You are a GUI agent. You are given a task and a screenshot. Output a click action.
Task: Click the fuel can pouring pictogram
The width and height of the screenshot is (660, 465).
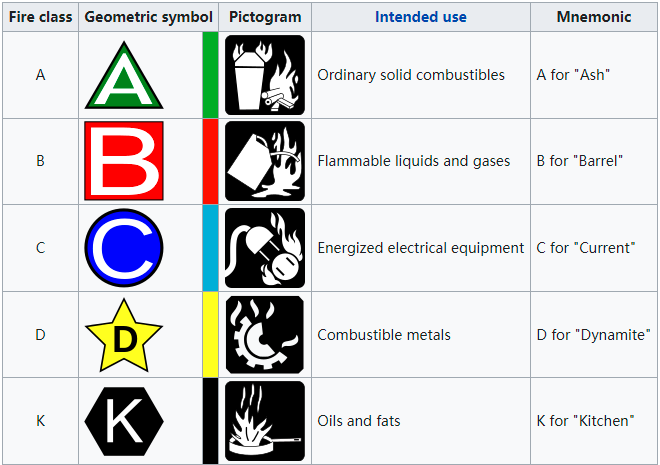point(265,161)
